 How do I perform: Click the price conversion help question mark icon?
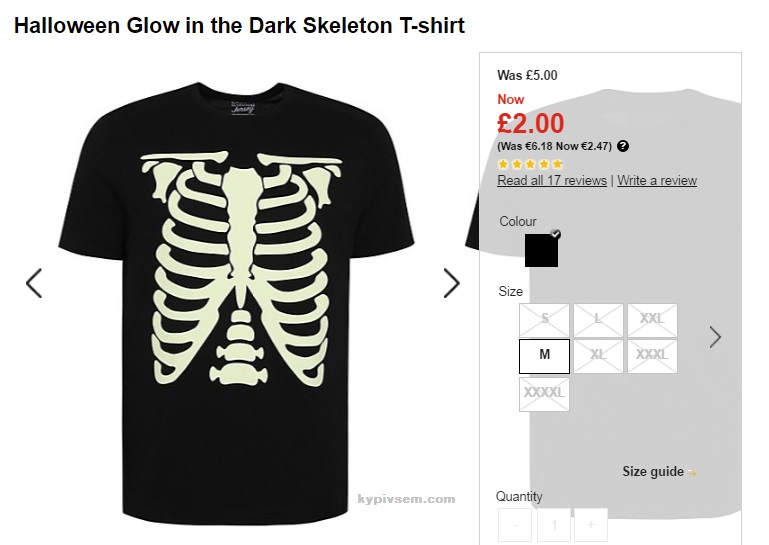click(x=623, y=146)
